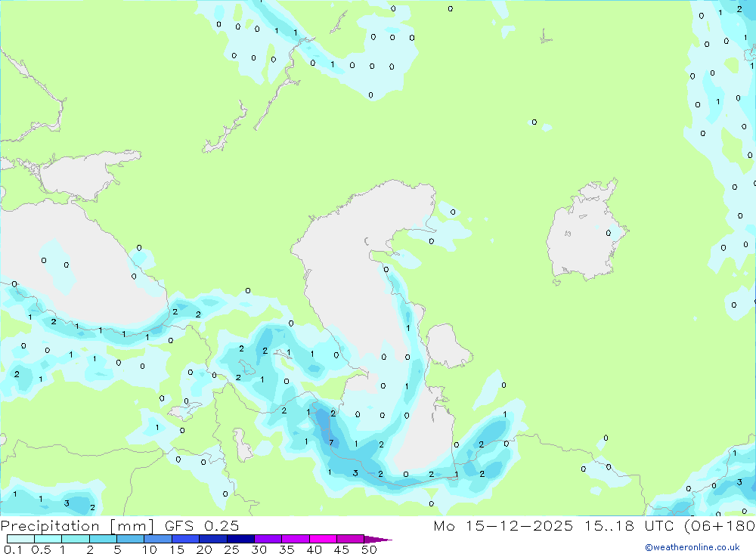This screenshot has width=756, height=554.
Task: Click the "GFS 0.25" model label
Action: (x=202, y=525)
